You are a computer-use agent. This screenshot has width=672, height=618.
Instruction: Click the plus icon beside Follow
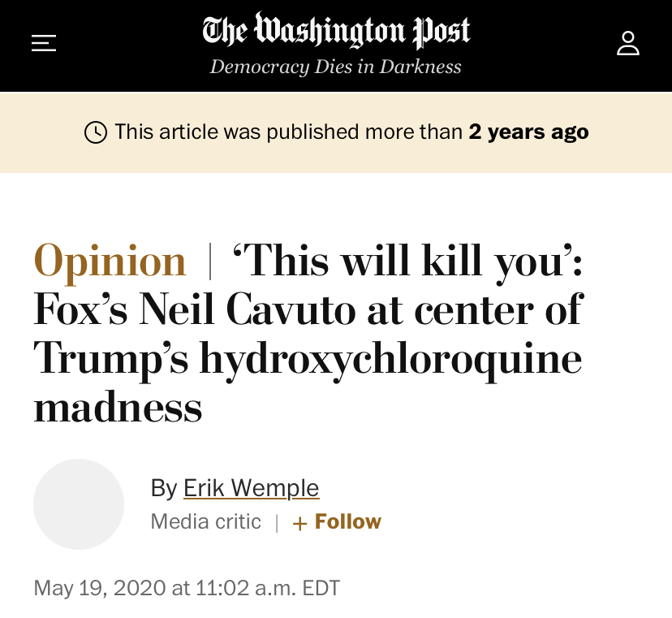coord(299,523)
